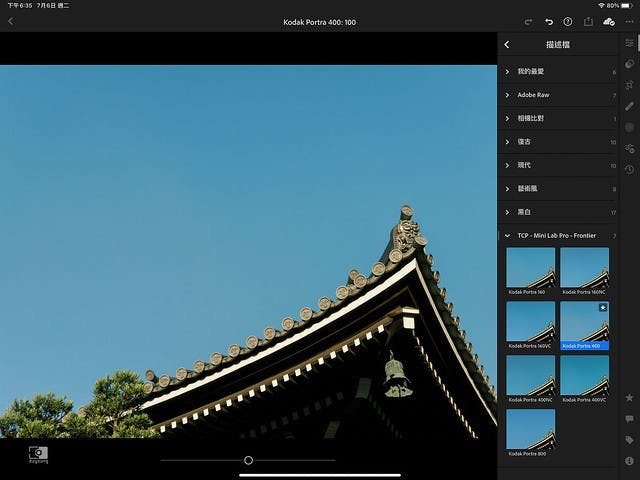Expand the 黑白 profile group
This screenshot has width=640, height=480.
[524, 212]
